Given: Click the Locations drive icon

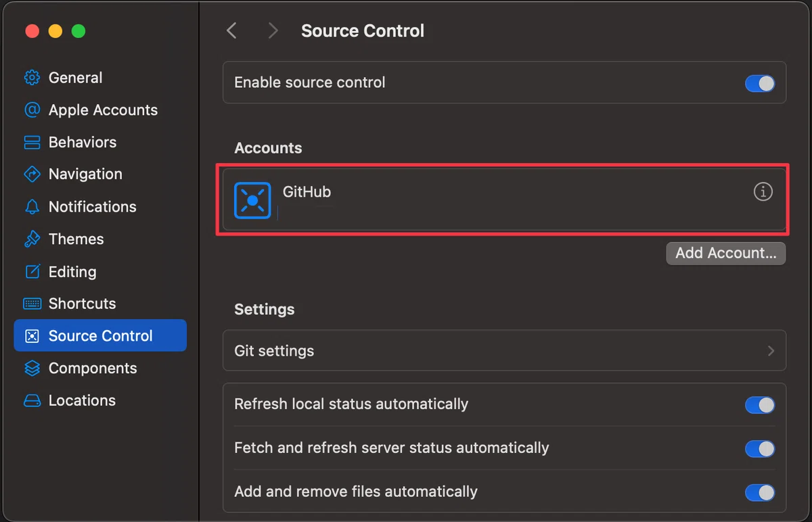Looking at the screenshot, I should pos(32,401).
